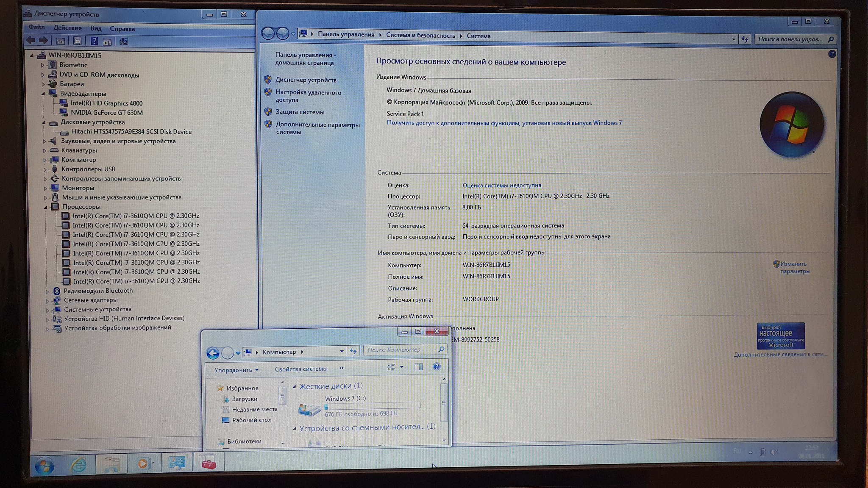Click Scan for hardware changes toolbar icon
The height and width of the screenshot is (488, 868).
point(124,42)
